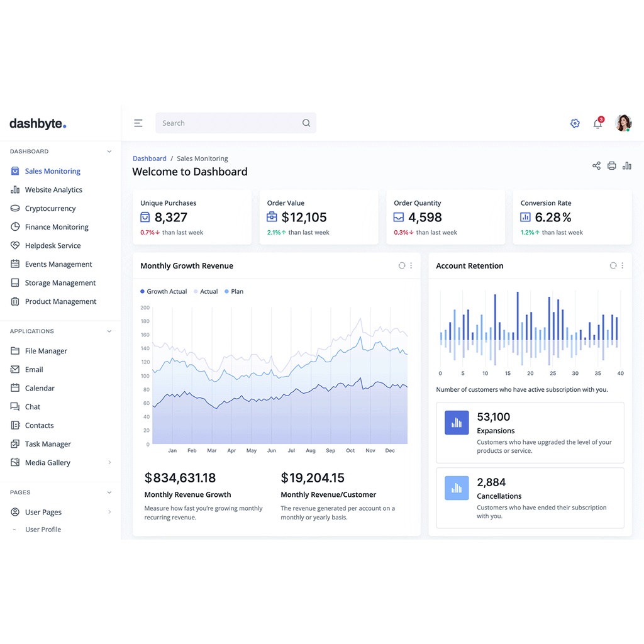Click the share icon near page title

click(596, 165)
